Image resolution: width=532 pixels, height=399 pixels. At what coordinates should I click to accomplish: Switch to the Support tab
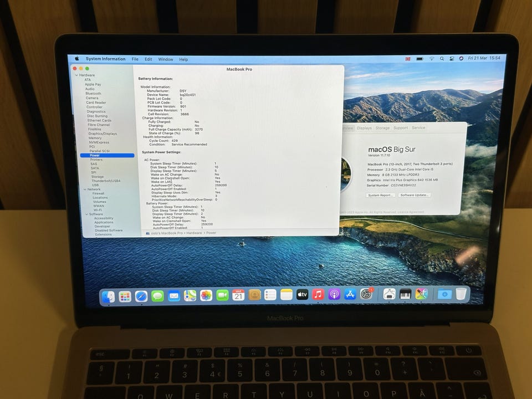pos(400,128)
